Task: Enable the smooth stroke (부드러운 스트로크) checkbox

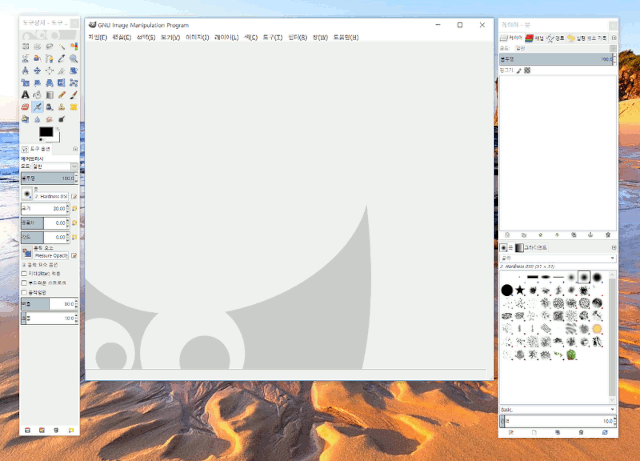Action: pyautogui.click(x=25, y=282)
